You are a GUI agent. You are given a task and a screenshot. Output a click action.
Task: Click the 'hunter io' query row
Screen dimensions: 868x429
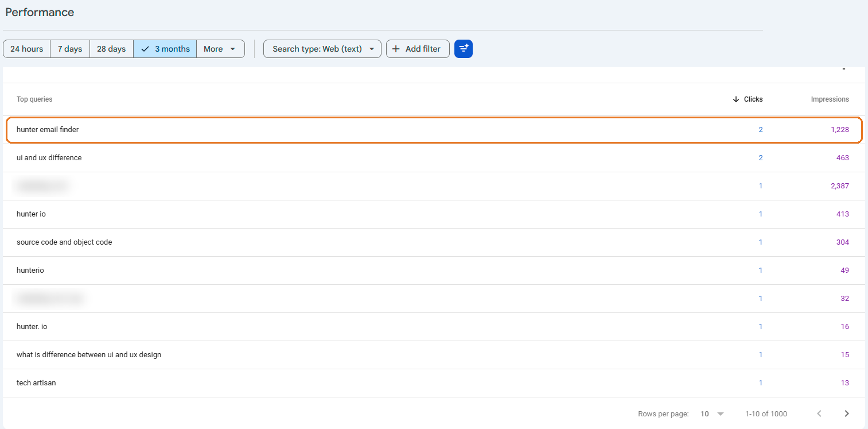pyautogui.click(x=434, y=214)
